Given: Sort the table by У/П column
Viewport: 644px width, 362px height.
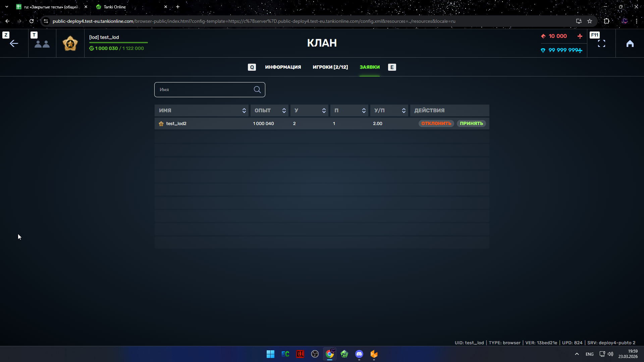Looking at the screenshot, I should (404, 111).
